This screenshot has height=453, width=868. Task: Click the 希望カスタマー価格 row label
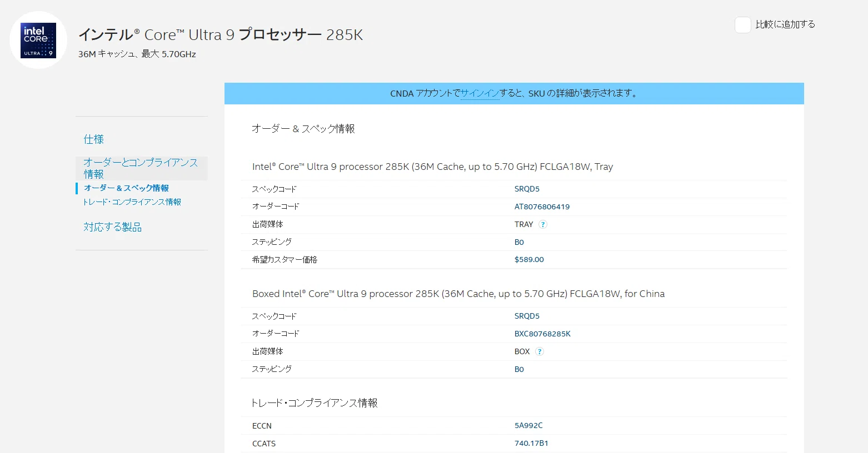[x=285, y=259]
